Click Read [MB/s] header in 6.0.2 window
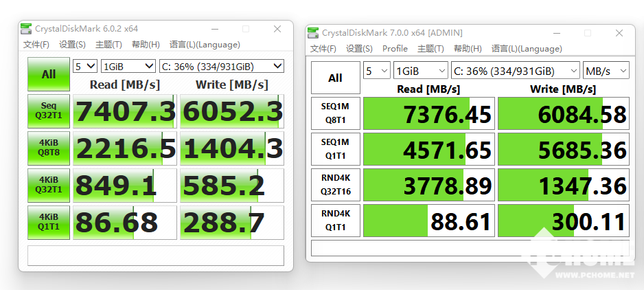Screen dimensions: 644x290 [125, 85]
